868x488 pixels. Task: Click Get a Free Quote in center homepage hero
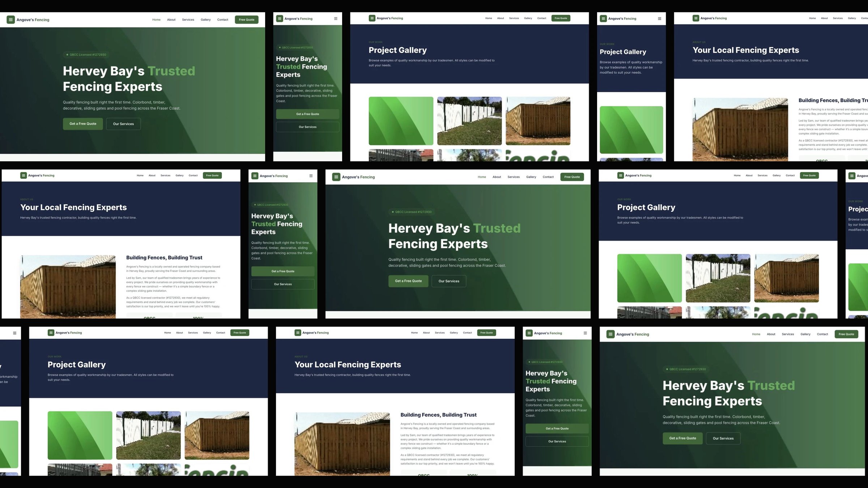(x=408, y=281)
